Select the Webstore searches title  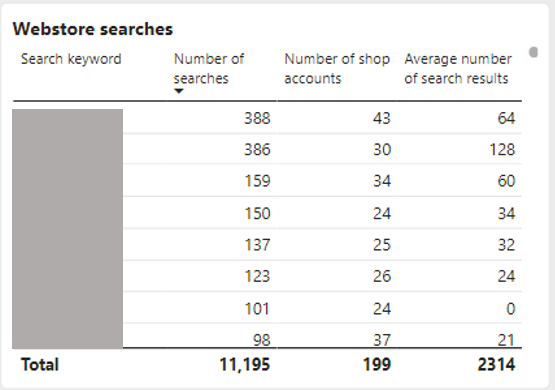click(93, 29)
